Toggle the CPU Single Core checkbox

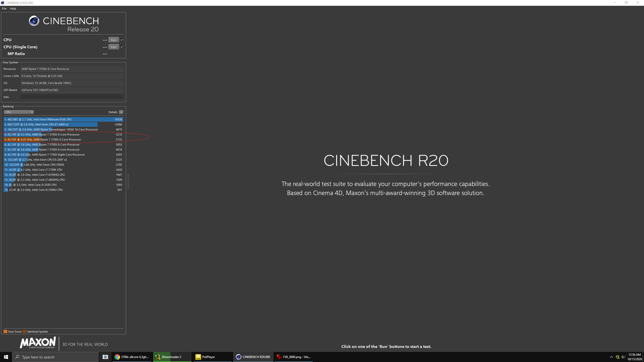tap(122, 47)
